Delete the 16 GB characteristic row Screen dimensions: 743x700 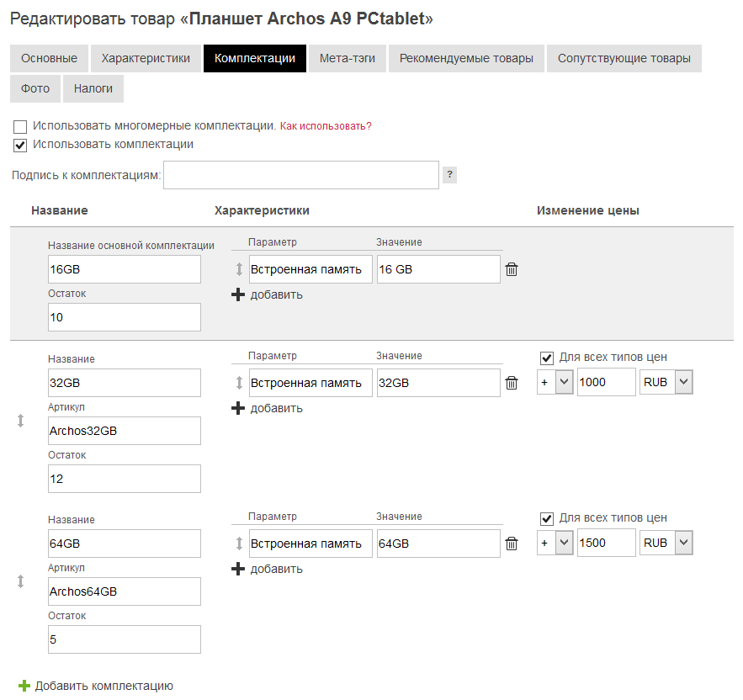pyautogui.click(x=512, y=270)
